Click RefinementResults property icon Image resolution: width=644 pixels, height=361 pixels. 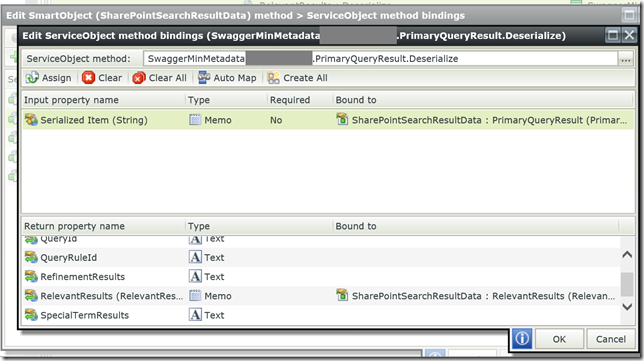[x=31, y=276]
